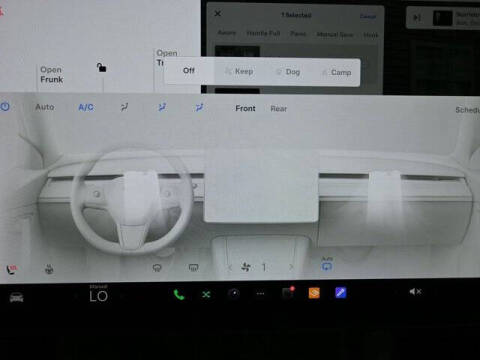480x360 pixels.
Task: Tap the unlock padlock icon
Action: (x=101, y=67)
